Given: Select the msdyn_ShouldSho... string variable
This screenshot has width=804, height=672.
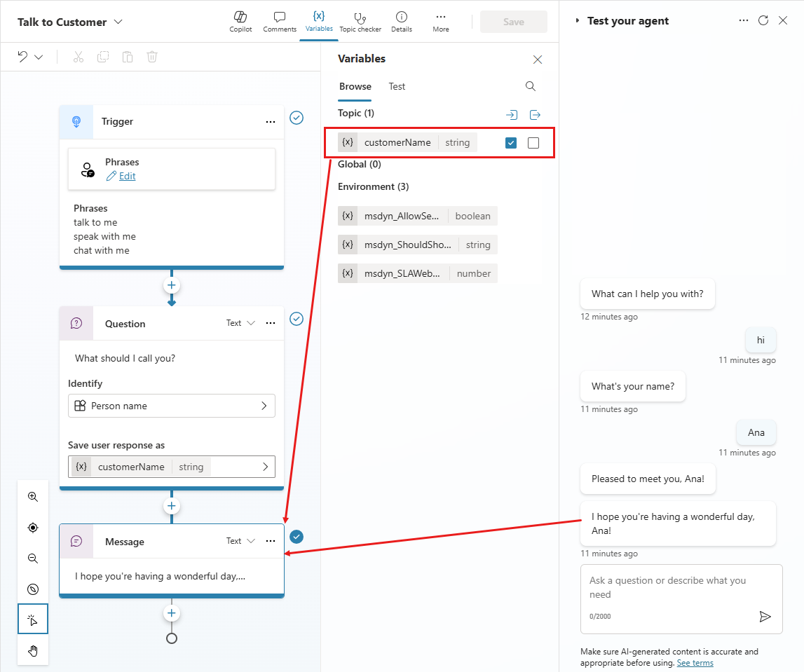Looking at the screenshot, I should pyautogui.click(x=417, y=245).
